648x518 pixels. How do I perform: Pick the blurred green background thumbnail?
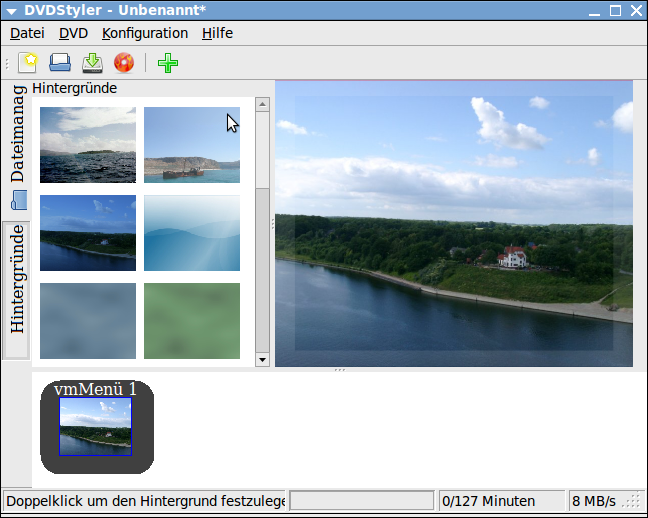point(192,321)
